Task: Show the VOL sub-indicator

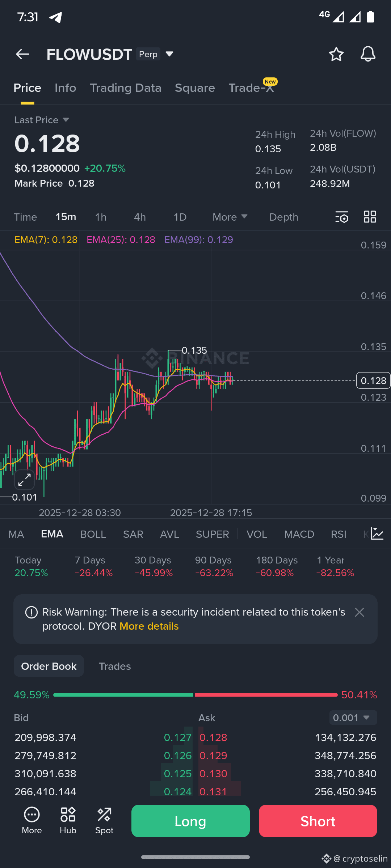Action: coord(257,534)
